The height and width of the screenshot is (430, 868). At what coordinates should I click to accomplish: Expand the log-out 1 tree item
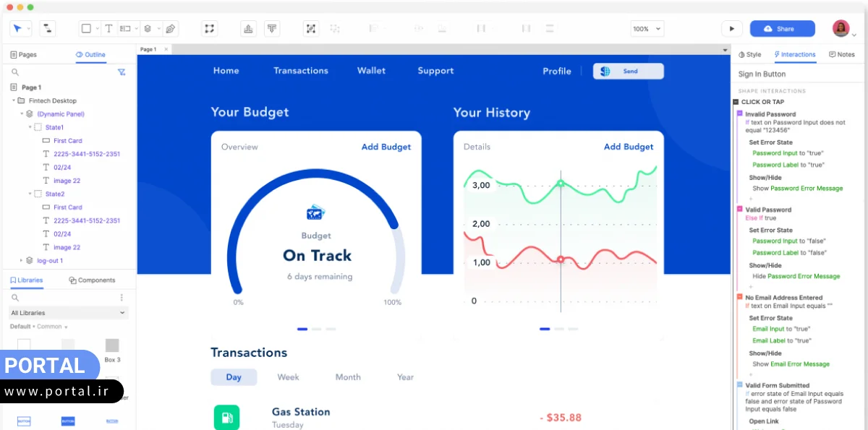(x=22, y=261)
